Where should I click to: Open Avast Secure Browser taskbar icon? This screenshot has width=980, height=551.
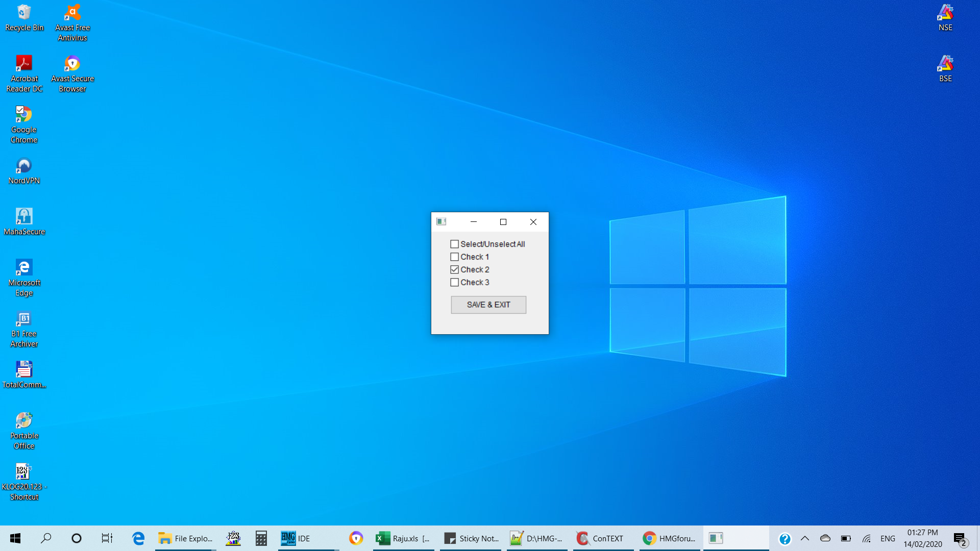356,538
